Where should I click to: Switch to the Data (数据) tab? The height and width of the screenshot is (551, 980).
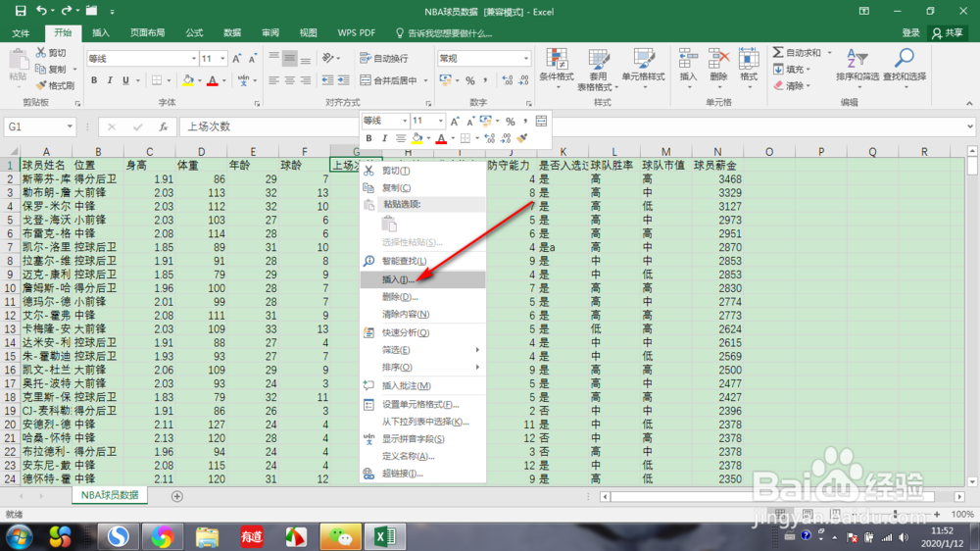tap(232, 32)
